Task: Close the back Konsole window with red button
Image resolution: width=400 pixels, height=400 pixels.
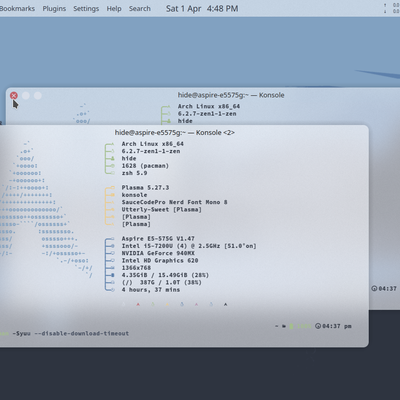Action: pos(14,96)
